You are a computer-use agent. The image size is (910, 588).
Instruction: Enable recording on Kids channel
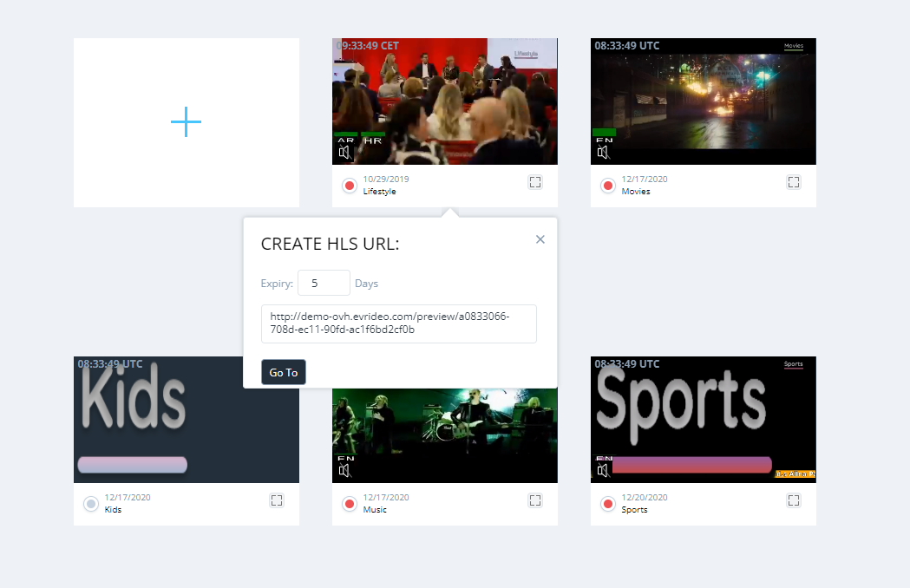coord(91,504)
